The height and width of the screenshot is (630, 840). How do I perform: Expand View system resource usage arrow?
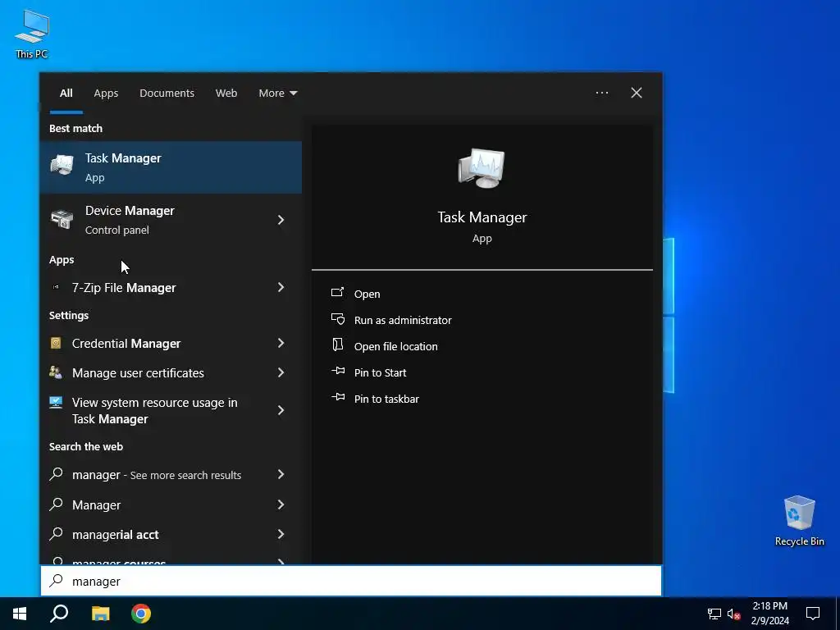pos(281,410)
